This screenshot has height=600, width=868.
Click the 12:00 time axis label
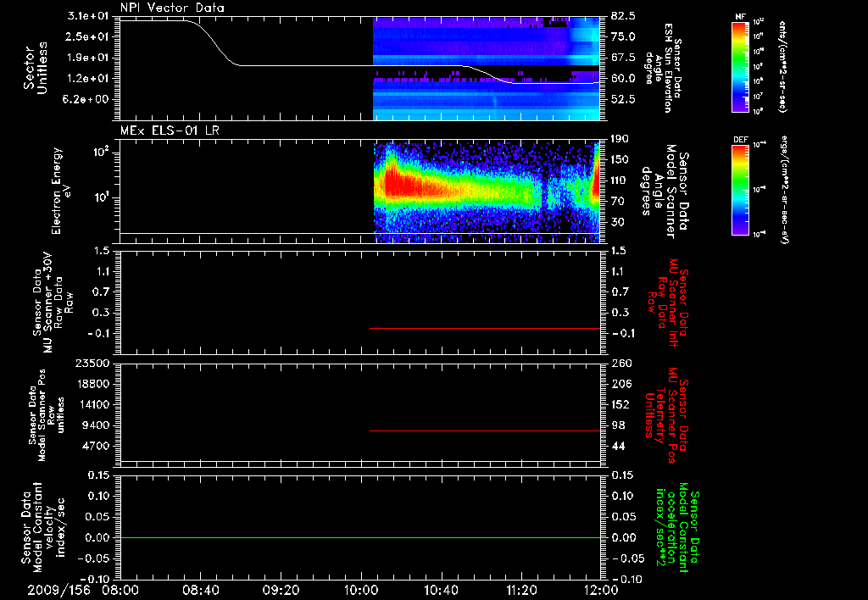click(x=601, y=591)
